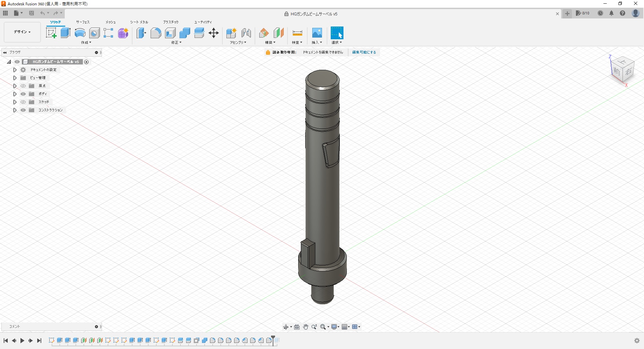The width and height of the screenshot is (644, 349).
Task: Open the デザイン workspace dropdown
Action: tap(22, 32)
